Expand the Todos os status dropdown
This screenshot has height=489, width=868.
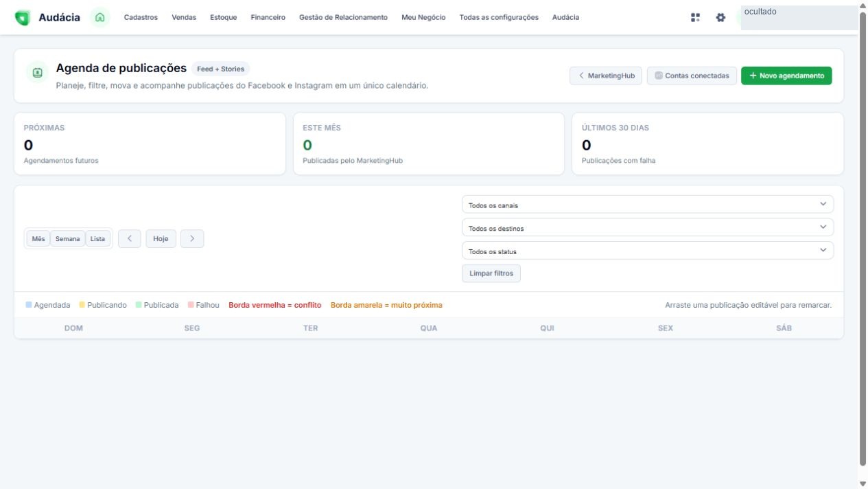[648, 251]
